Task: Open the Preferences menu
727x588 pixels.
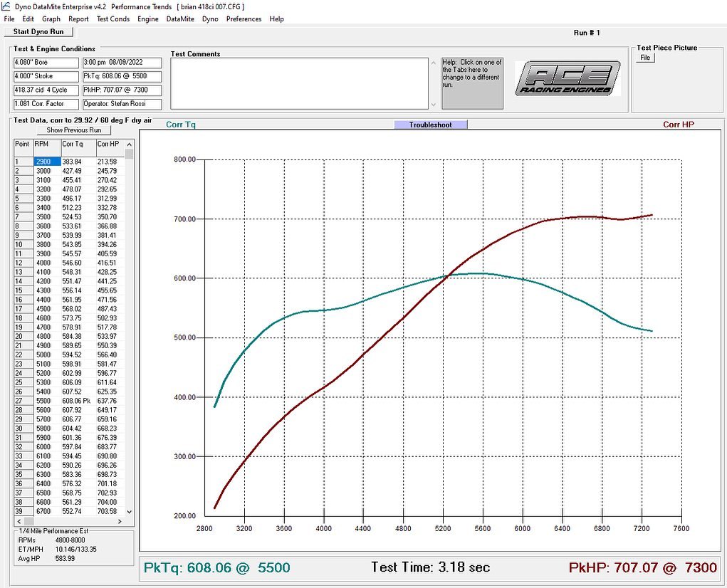Action: click(x=244, y=19)
